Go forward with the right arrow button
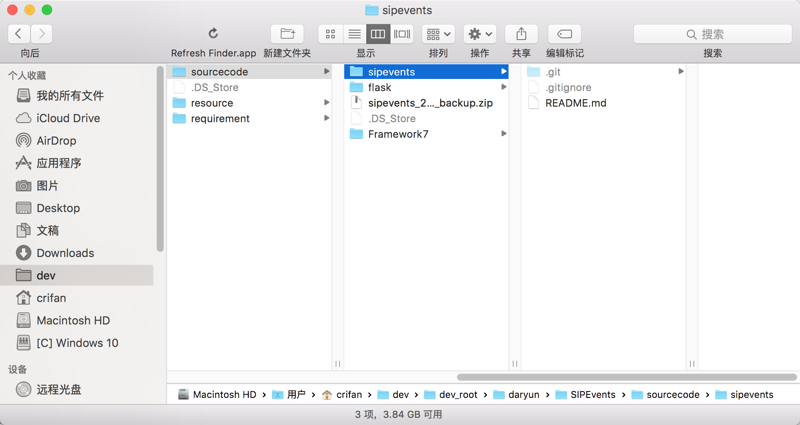 41,34
